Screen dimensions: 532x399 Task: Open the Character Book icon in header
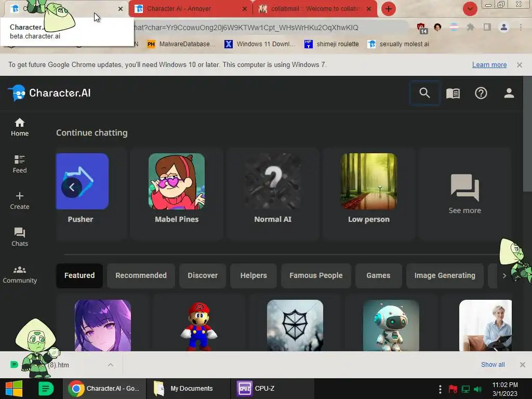(453, 94)
